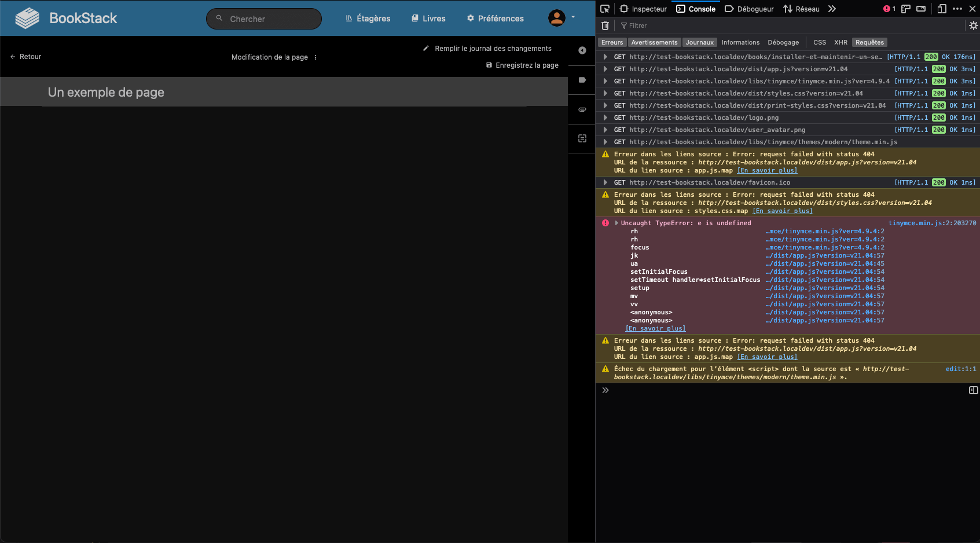
Task: Open the Préférences menu in BookStack
Action: [495, 18]
